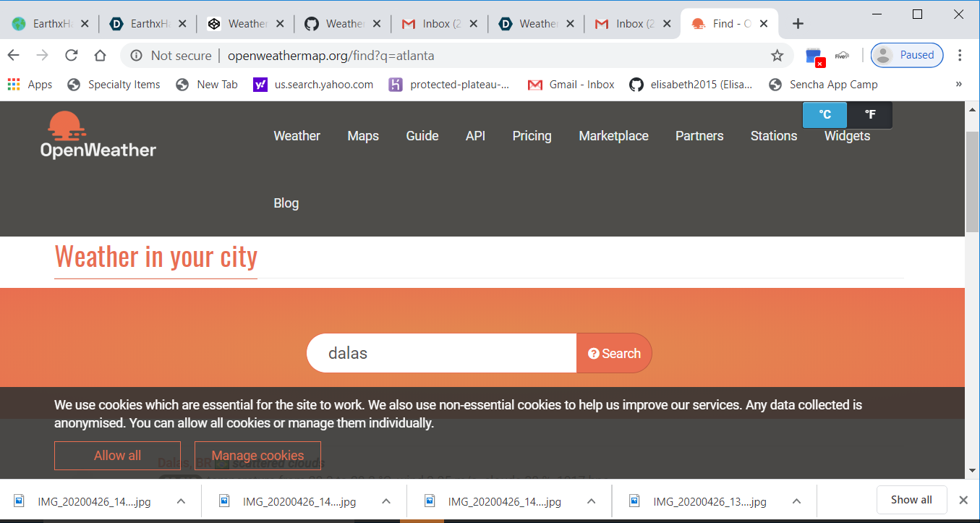Click the browser Back arrow

click(x=14, y=56)
